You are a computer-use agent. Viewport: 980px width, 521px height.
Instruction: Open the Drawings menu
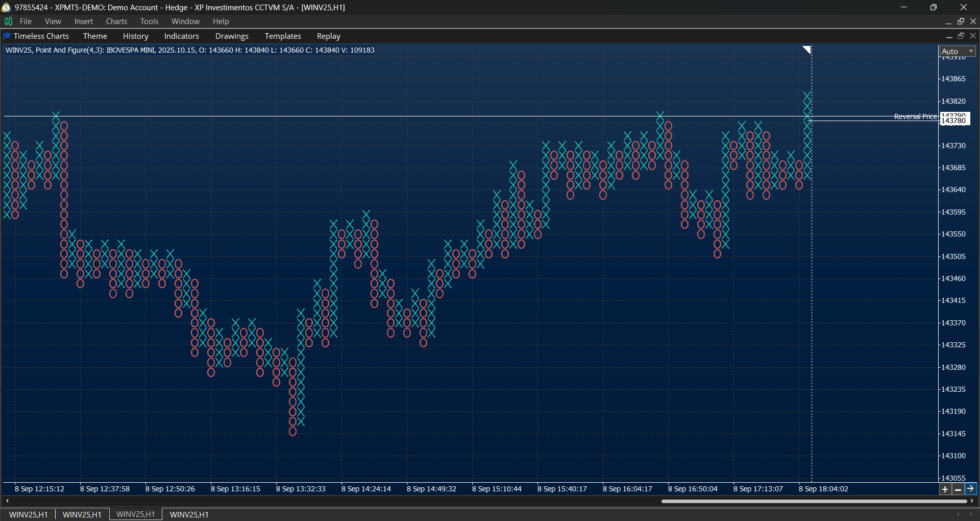pos(232,36)
